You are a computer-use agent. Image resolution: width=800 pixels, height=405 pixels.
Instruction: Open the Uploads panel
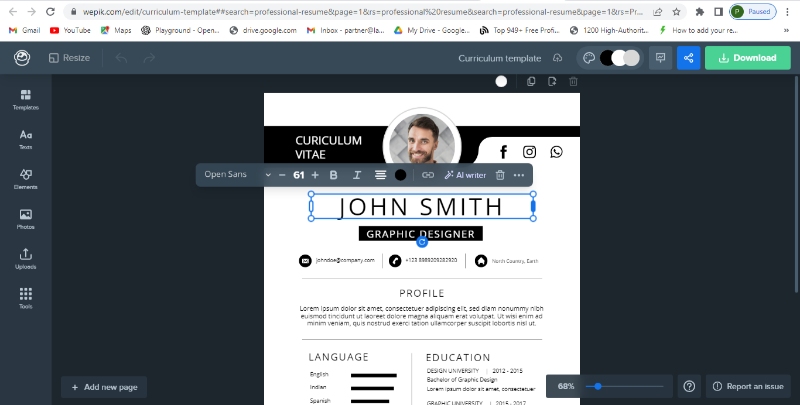[x=25, y=258]
